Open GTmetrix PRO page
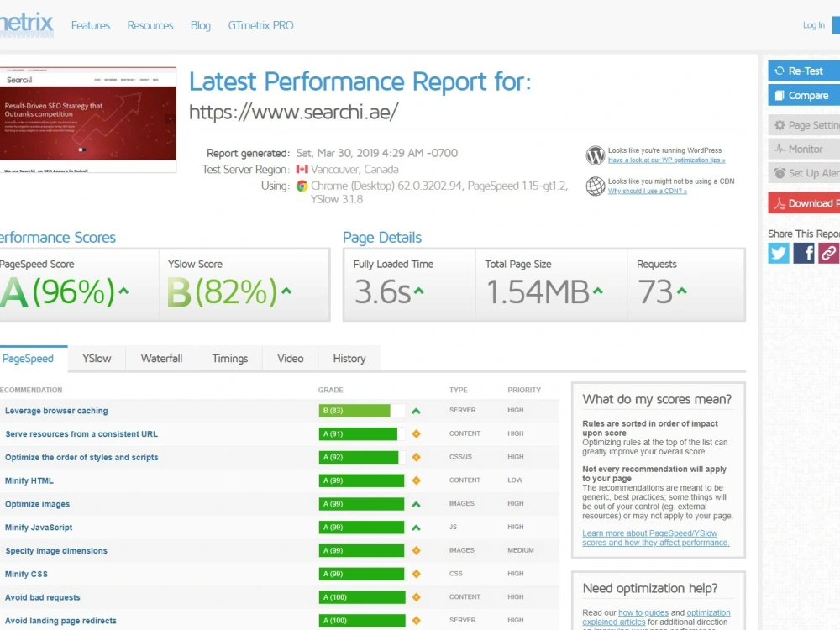Viewport: 840px width, 630px height. [x=261, y=25]
